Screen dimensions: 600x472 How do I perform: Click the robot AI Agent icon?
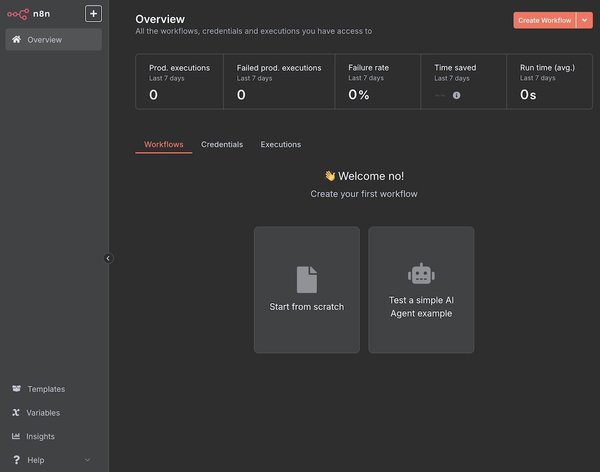(421, 274)
